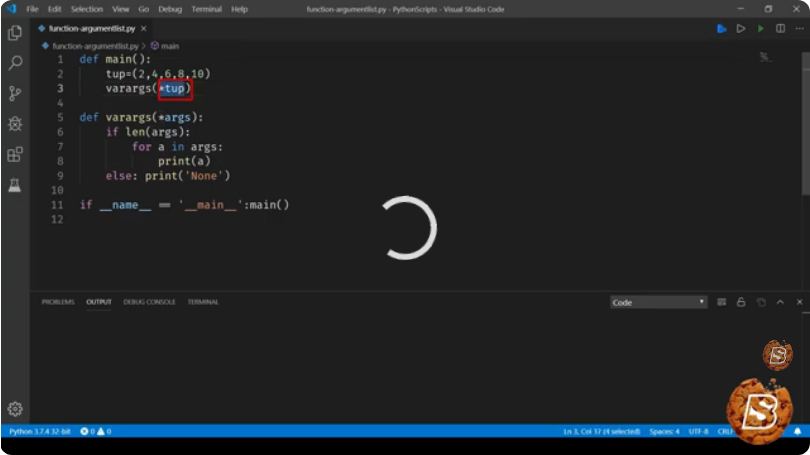Viewport: 810px width, 455px height.
Task: Split the editor to the right
Action: 780,28
